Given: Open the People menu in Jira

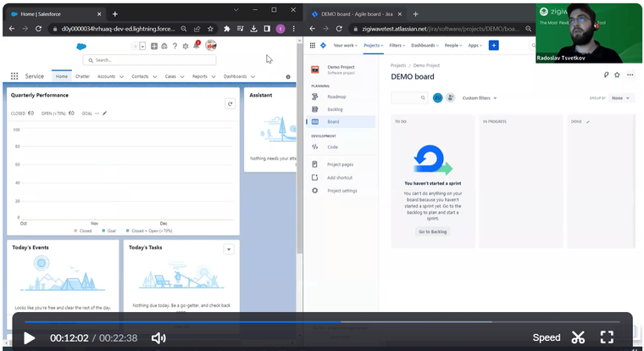Looking at the screenshot, I should pos(453,45).
